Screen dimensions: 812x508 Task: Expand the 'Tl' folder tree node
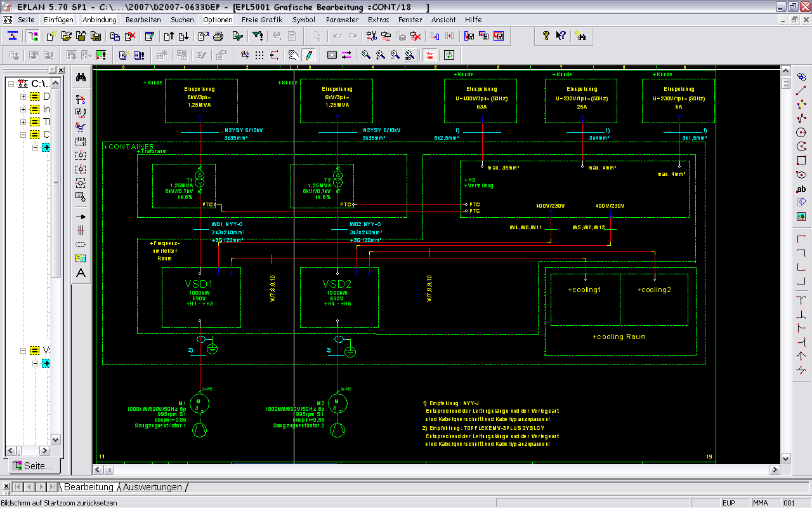click(x=23, y=122)
